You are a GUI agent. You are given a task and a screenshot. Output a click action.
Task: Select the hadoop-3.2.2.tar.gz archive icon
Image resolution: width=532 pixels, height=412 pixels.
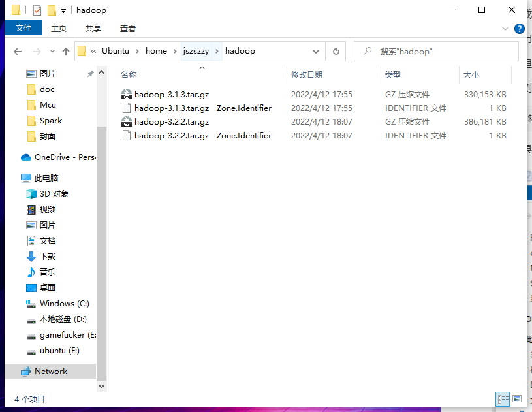point(127,121)
